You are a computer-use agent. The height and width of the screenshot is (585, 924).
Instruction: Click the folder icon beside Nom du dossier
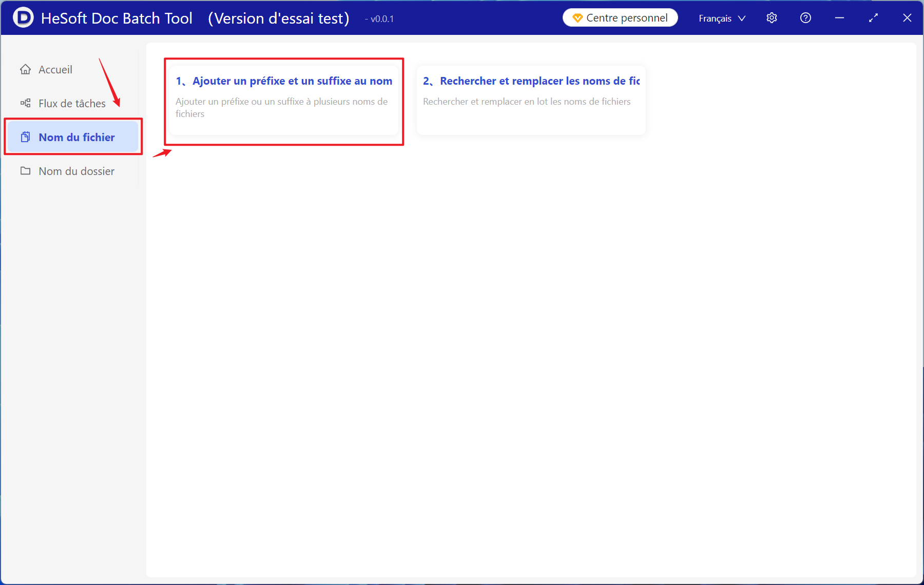pyautogui.click(x=25, y=171)
